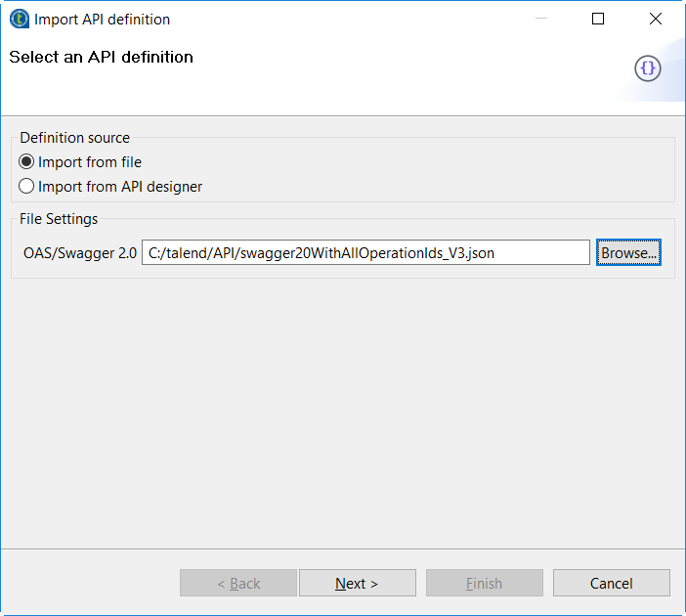
Task: Maximize the Import API definition dialog
Action: click(598, 19)
